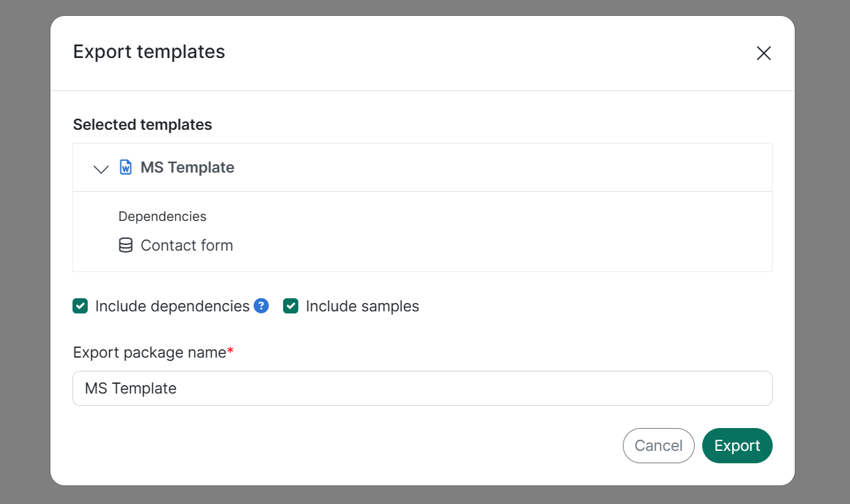Click the Contact form database icon
This screenshot has height=504, width=850.
click(x=126, y=246)
